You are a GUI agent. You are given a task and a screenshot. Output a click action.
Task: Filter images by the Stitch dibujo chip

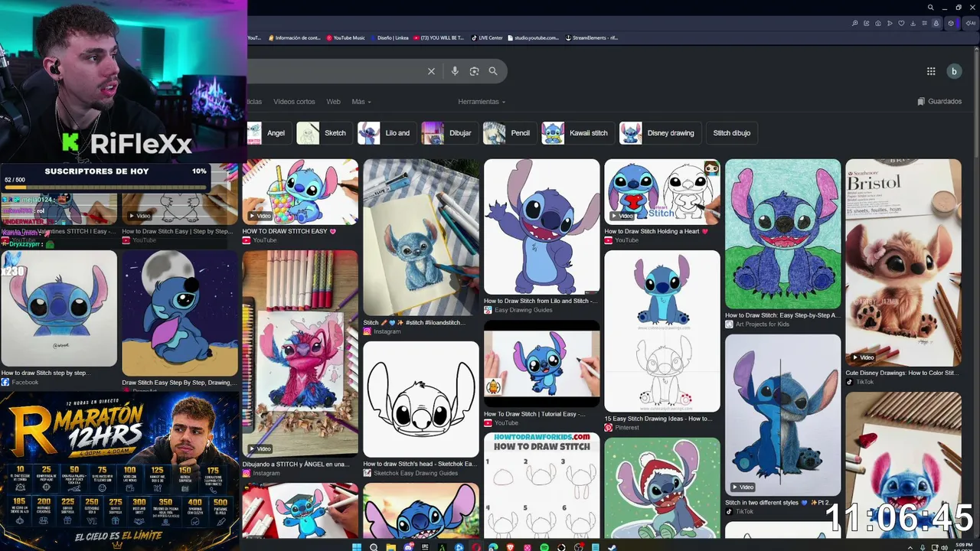(x=732, y=133)
